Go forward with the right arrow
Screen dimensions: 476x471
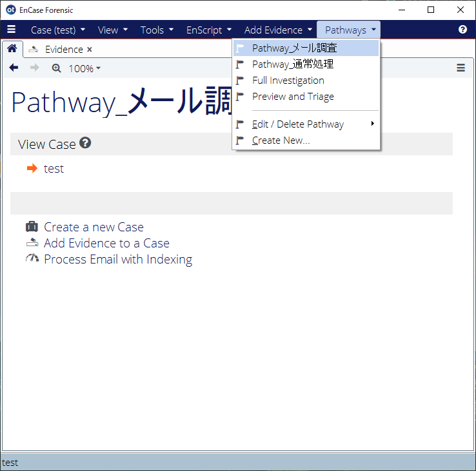[x=35, y=68]
